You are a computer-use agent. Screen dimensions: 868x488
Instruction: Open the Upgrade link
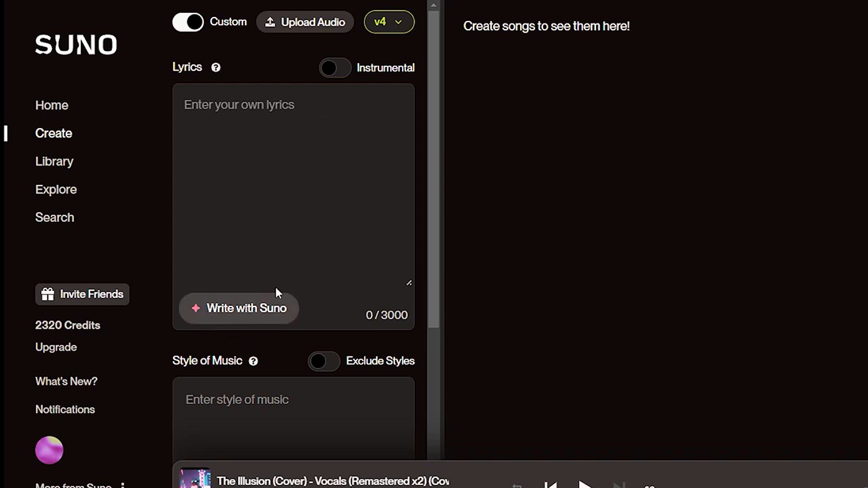point(56,347)
